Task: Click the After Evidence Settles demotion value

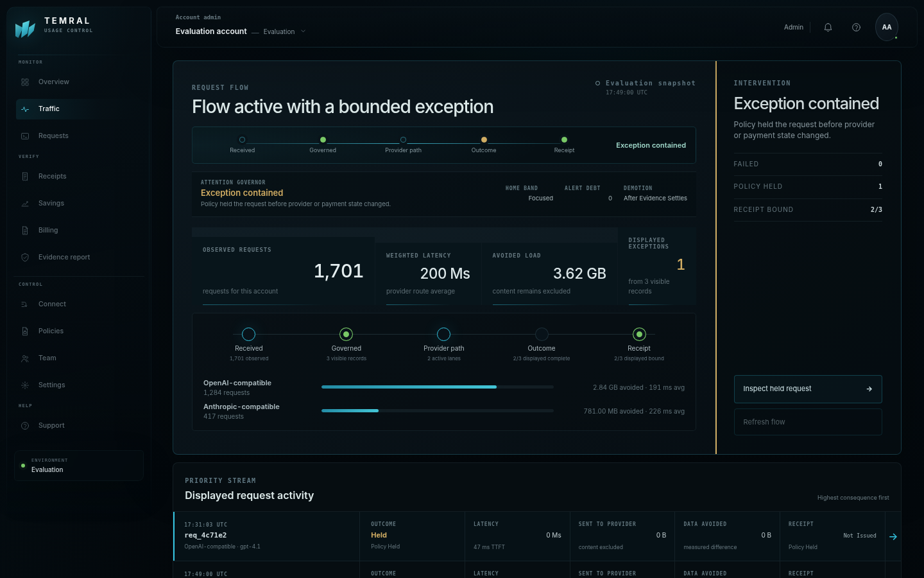Action: 655,198
